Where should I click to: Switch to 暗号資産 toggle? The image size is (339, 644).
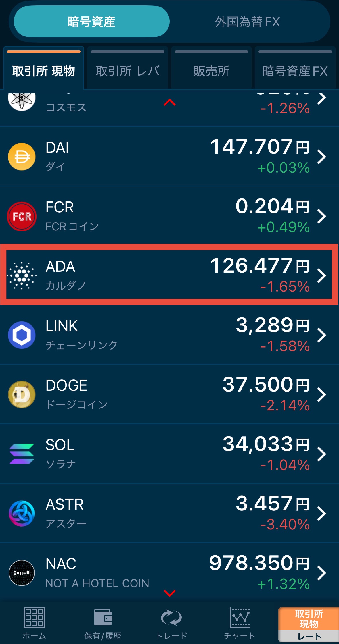(91, 22)
